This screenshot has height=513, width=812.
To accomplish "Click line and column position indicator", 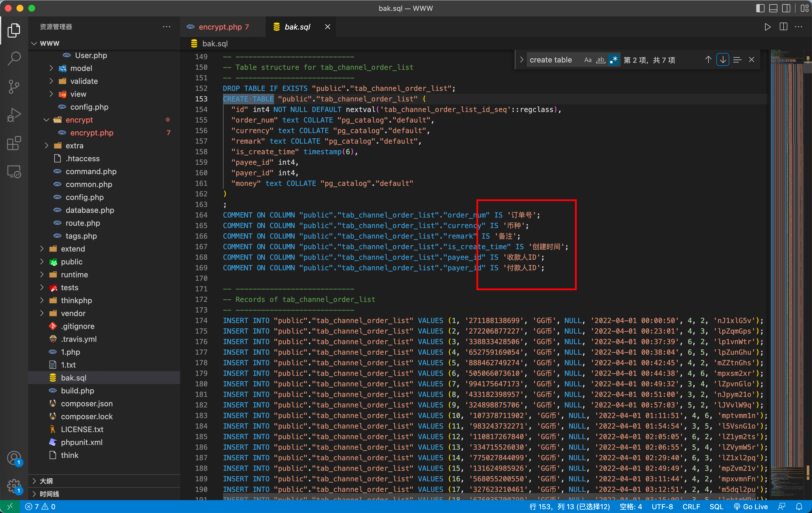I will (x=569, y=507).
